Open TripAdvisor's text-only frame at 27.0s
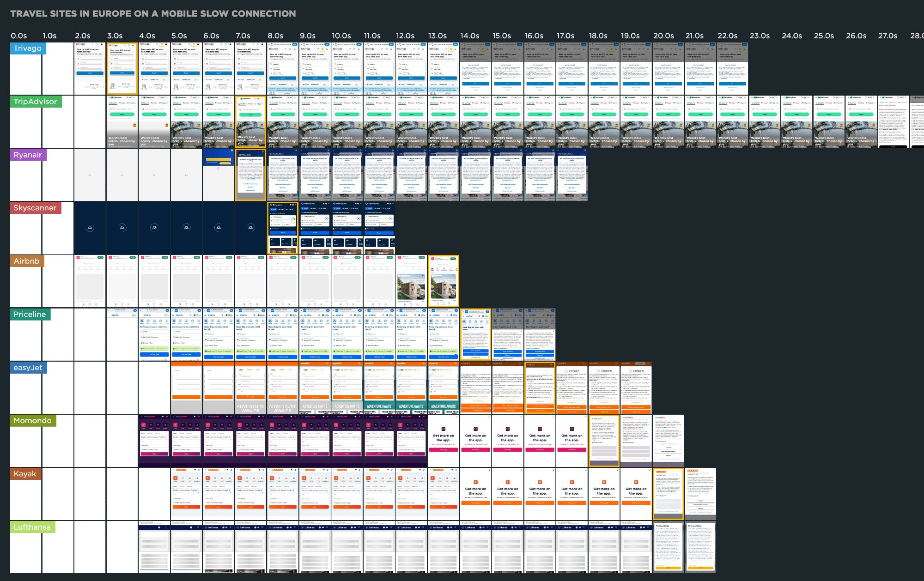 pyautogui.click(x=893, y=122)
